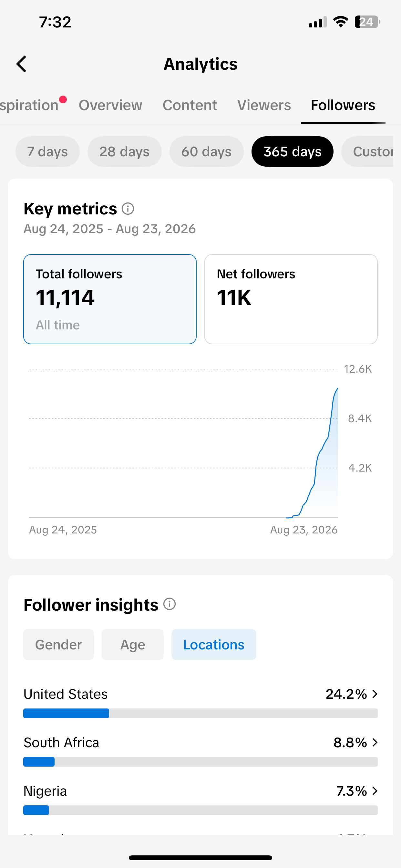Tap the cellular signal icon

pyautogui.click(x=318, y=22)
